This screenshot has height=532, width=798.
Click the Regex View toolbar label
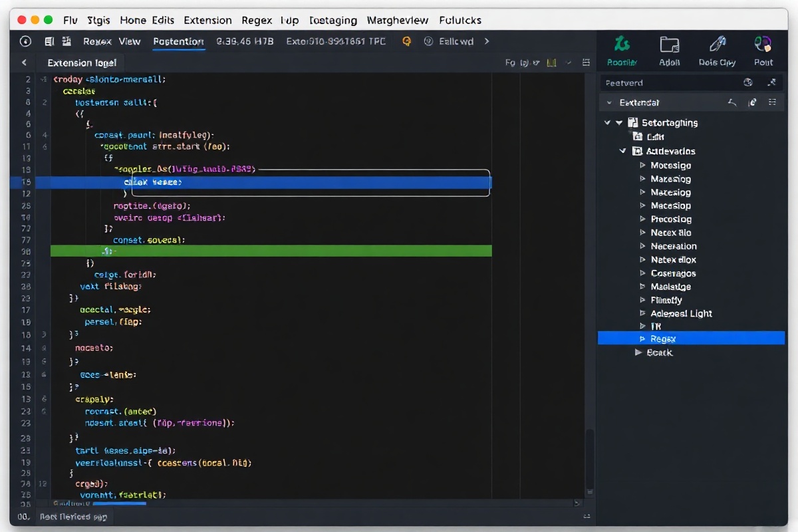coord(112,41)
